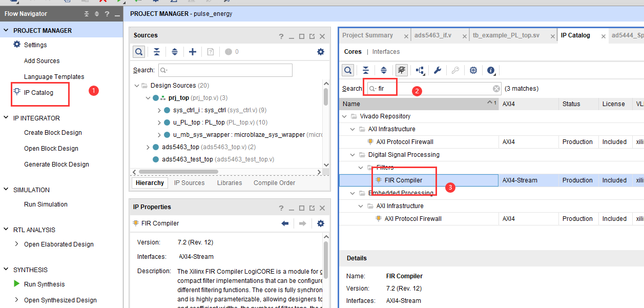This screenshot has width=644, height=308.
Task: Select FIR Compiler in IP Catalog
Action: pos(403,180)
